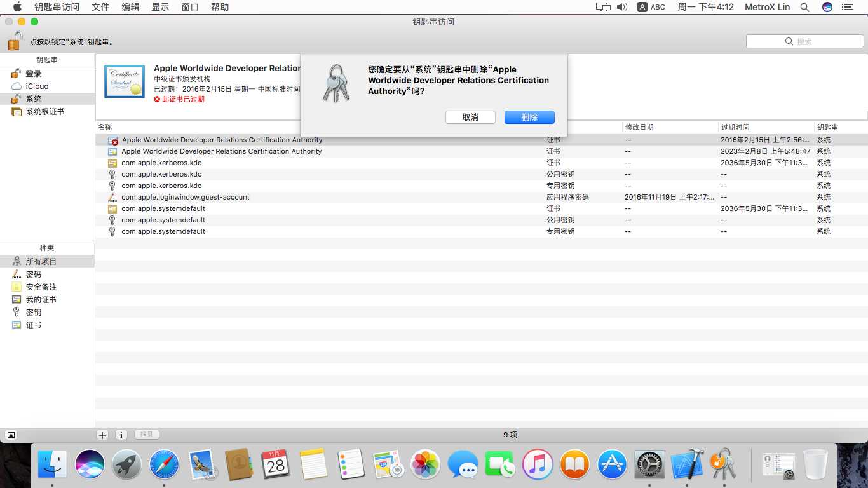This screenshot has width=868, height=488.
Task: Open Spotlight search in menu bar
Action: pos(804,7)
